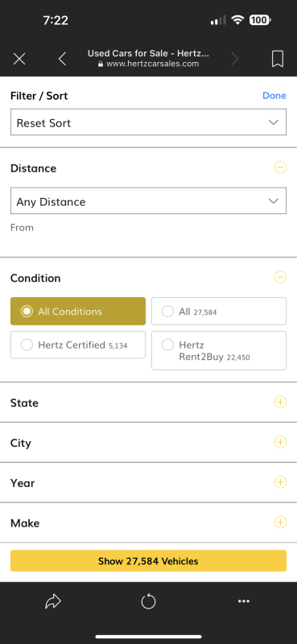Expand the Year filter section
This screenshot has height=644, width=297.
148,482
